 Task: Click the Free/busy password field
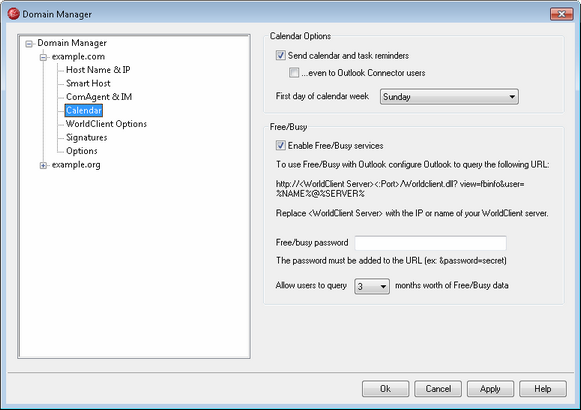(431, 243)
